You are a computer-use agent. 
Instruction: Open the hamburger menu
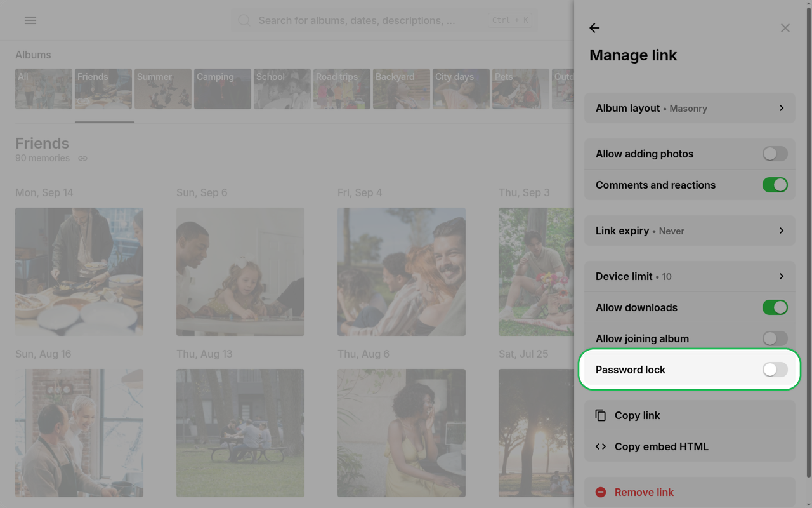click(x=30, y=20)
